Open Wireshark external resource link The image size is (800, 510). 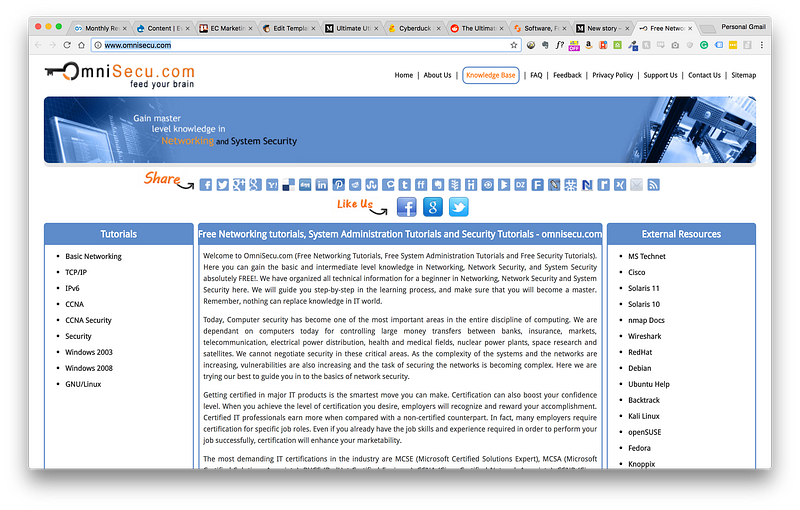[x=644, y=336]
